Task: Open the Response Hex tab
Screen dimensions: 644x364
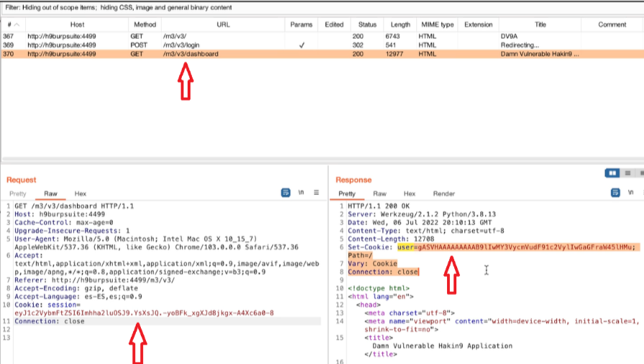Action: 410,194
